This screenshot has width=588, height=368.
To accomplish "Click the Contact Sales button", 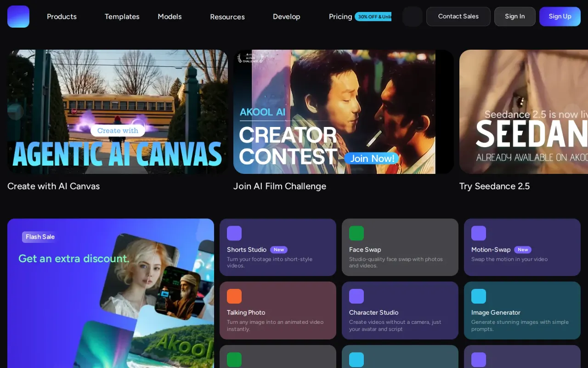I will (458, 17).
